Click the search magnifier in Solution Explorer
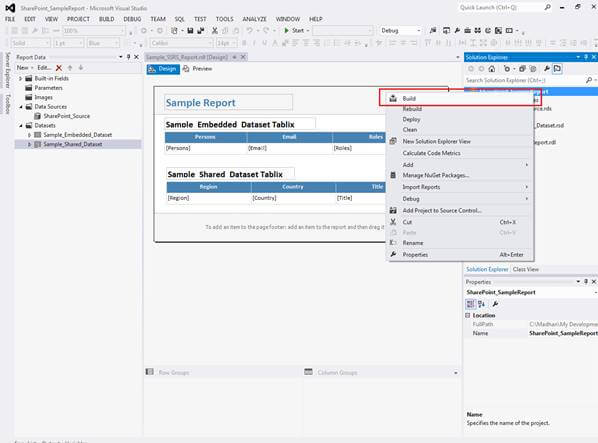The height and width of the screenshot is (443, 598). tap(589, 80)
